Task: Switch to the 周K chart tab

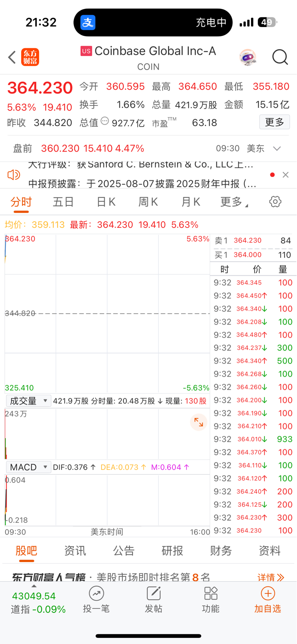Action: [148, 202]
